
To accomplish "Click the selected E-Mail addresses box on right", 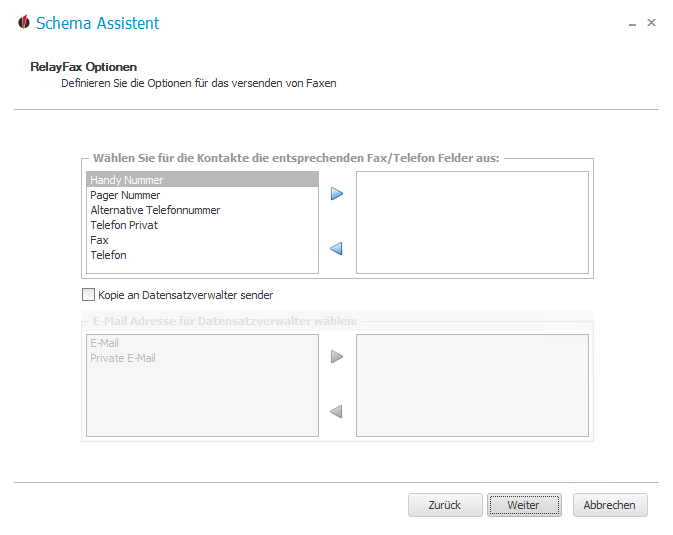I will point(472,386).
